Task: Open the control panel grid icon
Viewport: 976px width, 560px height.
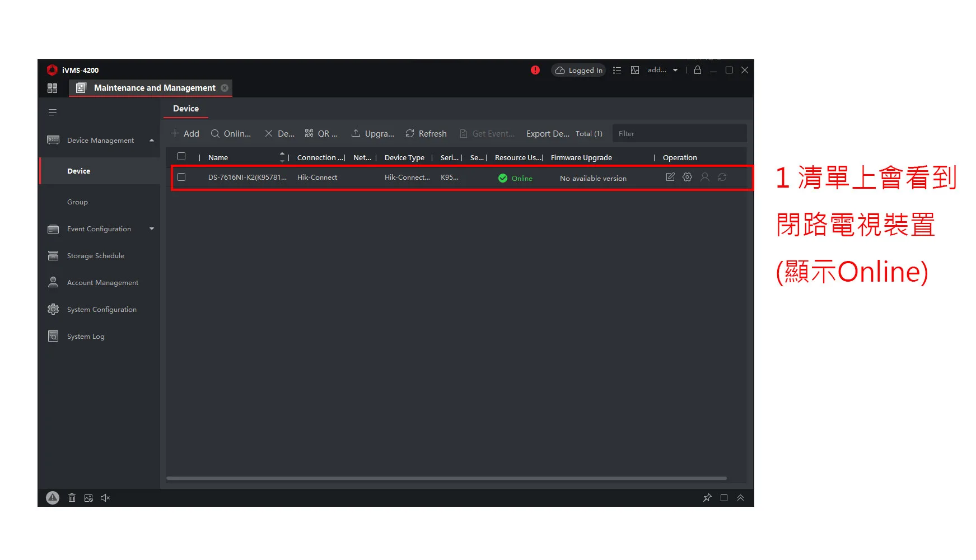Action: (52, 88)
